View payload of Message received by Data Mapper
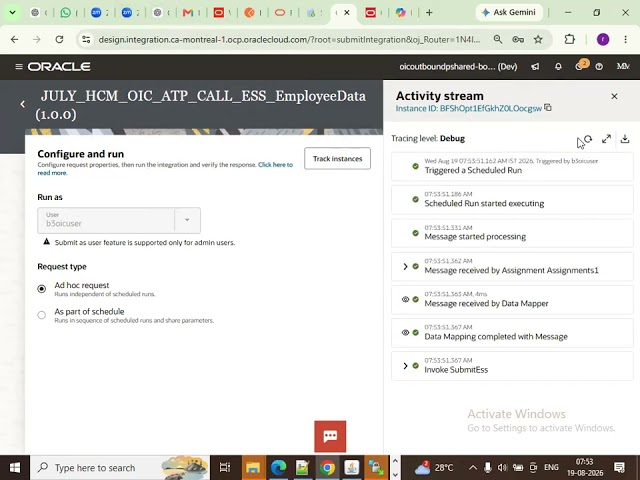 click(x=405, y=299)
